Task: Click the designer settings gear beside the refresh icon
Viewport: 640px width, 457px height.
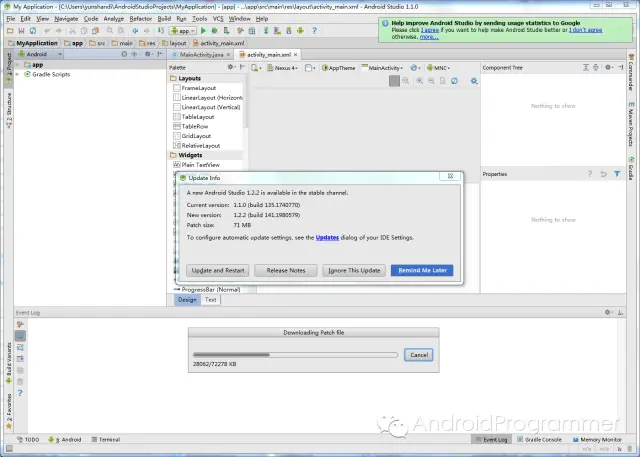Action: pyautogui.click(x=474, y=81)
